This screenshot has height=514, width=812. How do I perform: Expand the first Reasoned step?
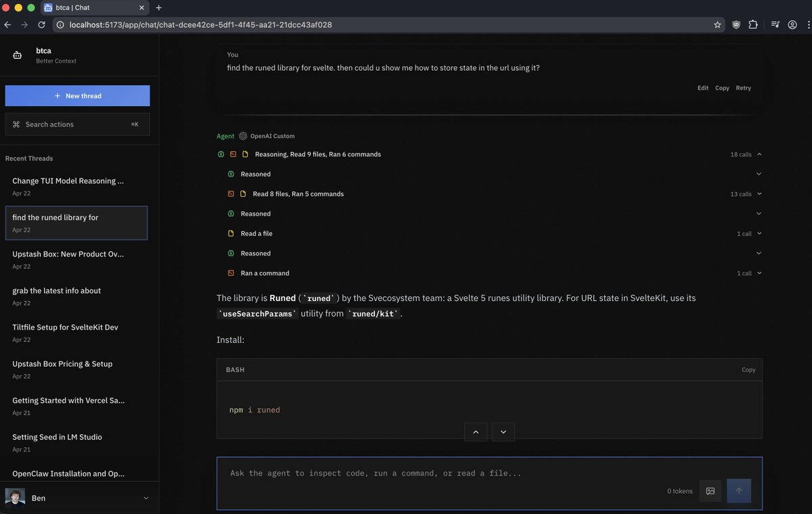(759, 174)
